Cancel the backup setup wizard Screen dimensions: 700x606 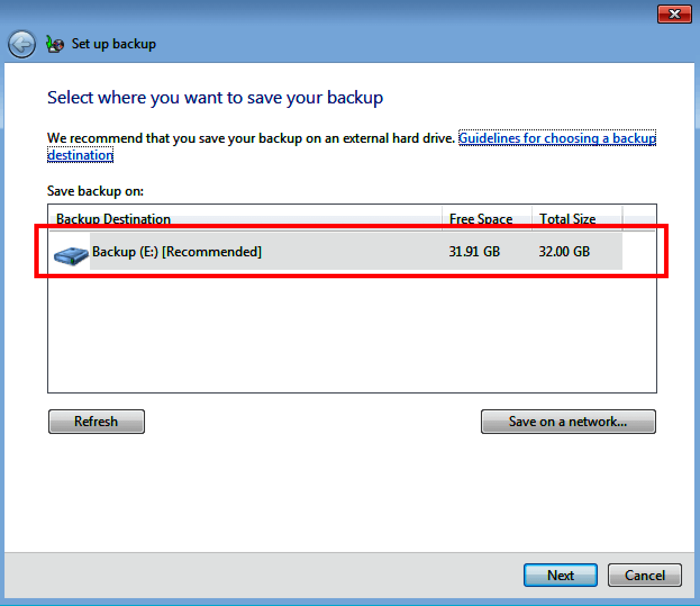point(644,575)
